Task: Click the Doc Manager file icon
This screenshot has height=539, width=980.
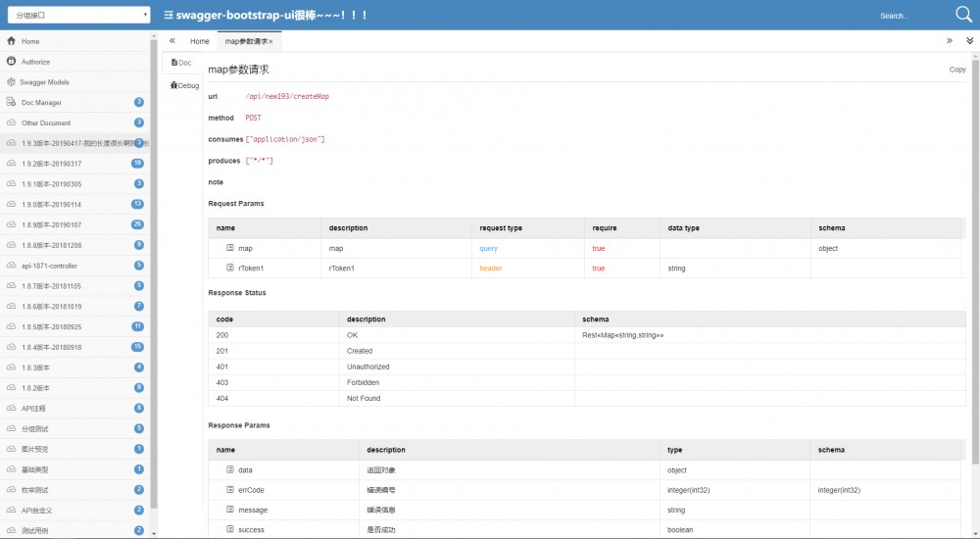Action: [x=11, y=103]
